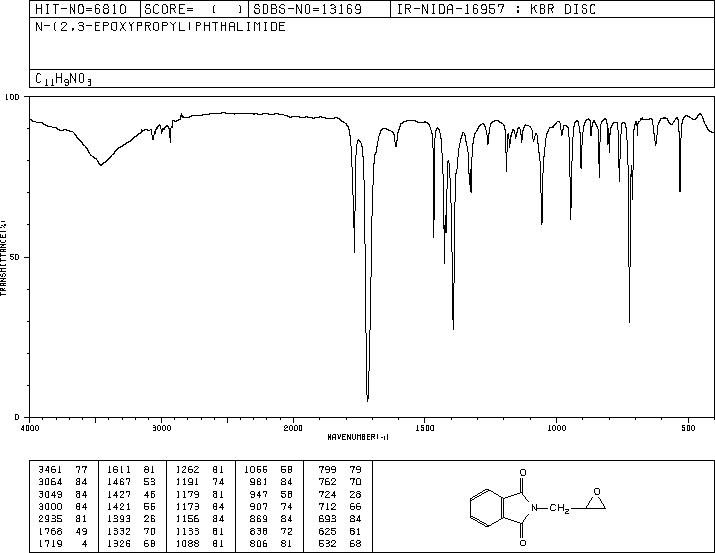
Task: Click the peak table entry 1173
Action: point(187,506)
